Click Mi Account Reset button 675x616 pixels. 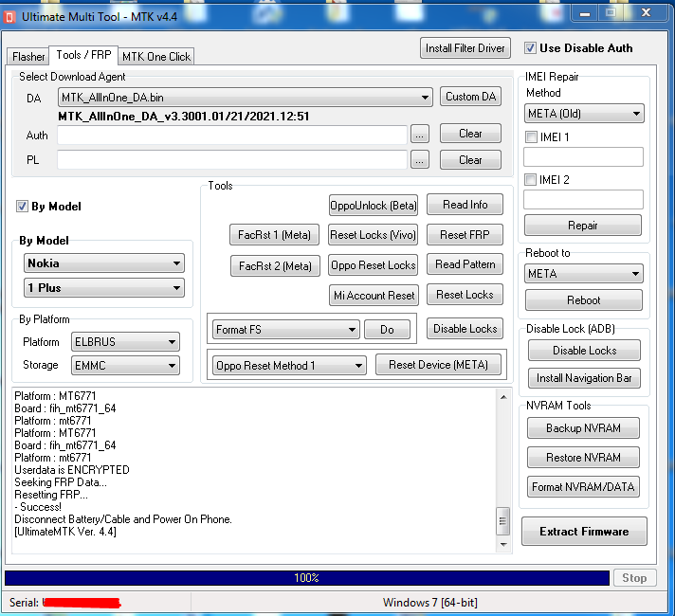click(374, 296)
